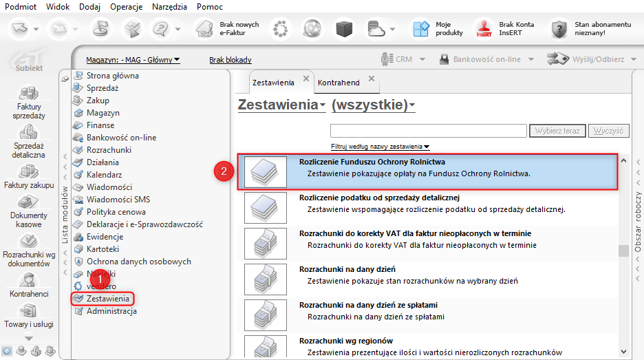Open Sprzedaż detaliczna shortcut
This screenshot has height=360, width=644.
[29, 141]
